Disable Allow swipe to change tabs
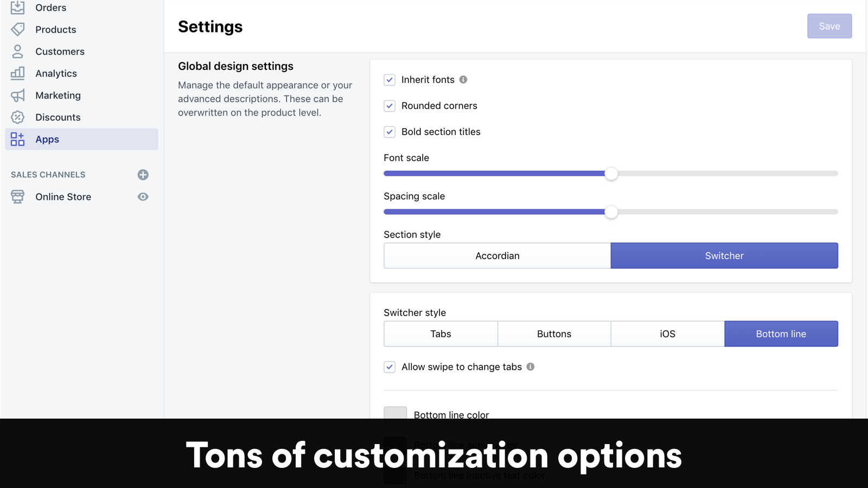868x488 pixels. 390,367
